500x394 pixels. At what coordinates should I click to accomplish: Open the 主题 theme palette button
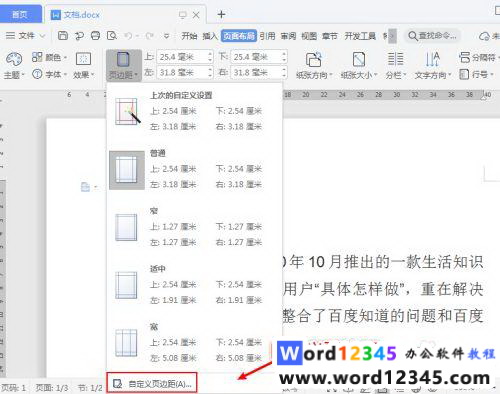pyautogui.click(x=14, y=66)
